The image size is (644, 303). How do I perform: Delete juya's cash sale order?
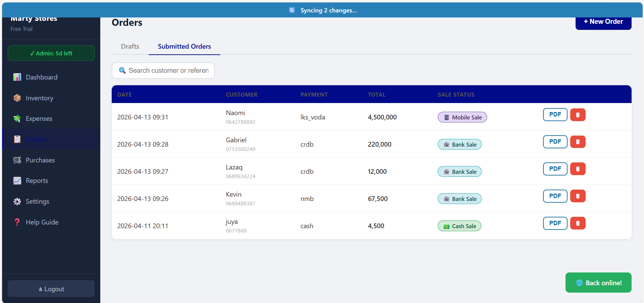click(x=578, y=223)
